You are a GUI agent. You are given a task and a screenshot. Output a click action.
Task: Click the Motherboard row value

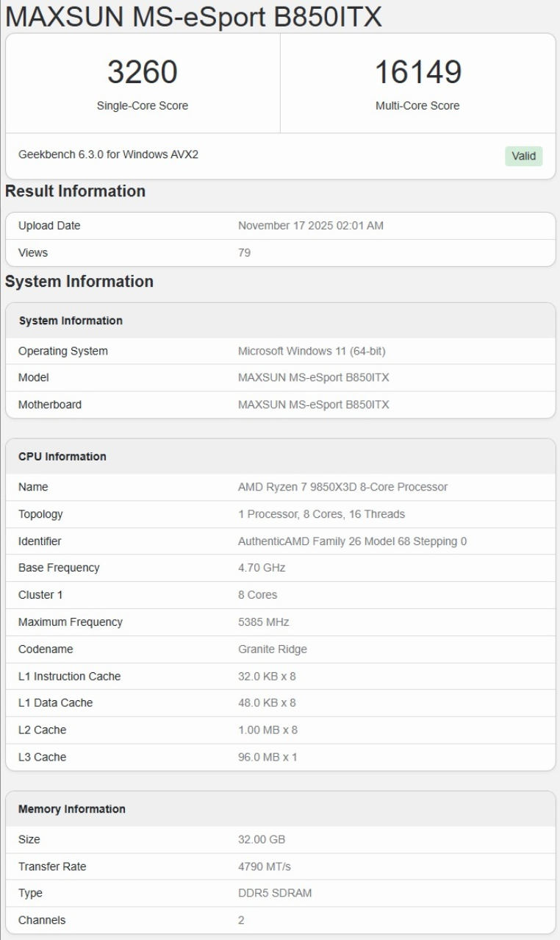pyautogui.click(x=313, y=405)
